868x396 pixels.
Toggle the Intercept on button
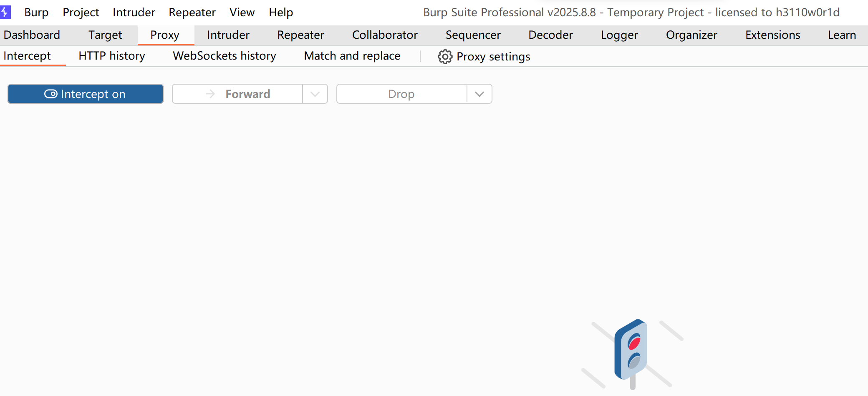(86, 94)
